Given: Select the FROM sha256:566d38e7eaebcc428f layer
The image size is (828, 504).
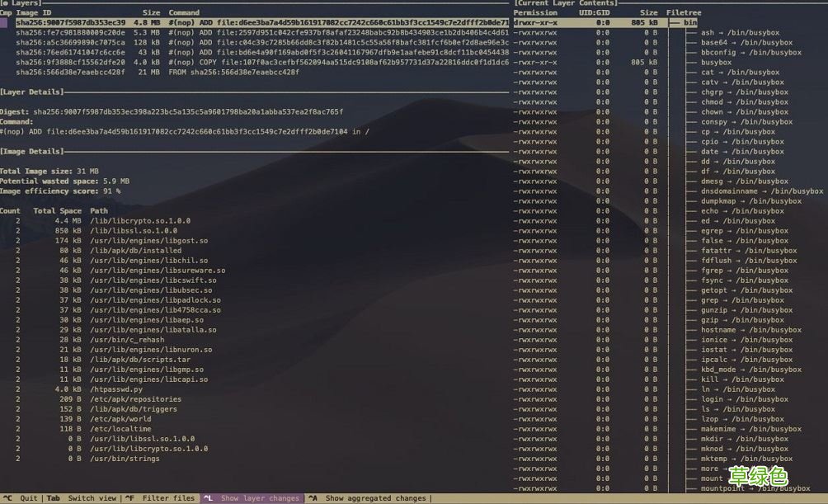Looking at the screenshot, I should (x=158, y=73).
